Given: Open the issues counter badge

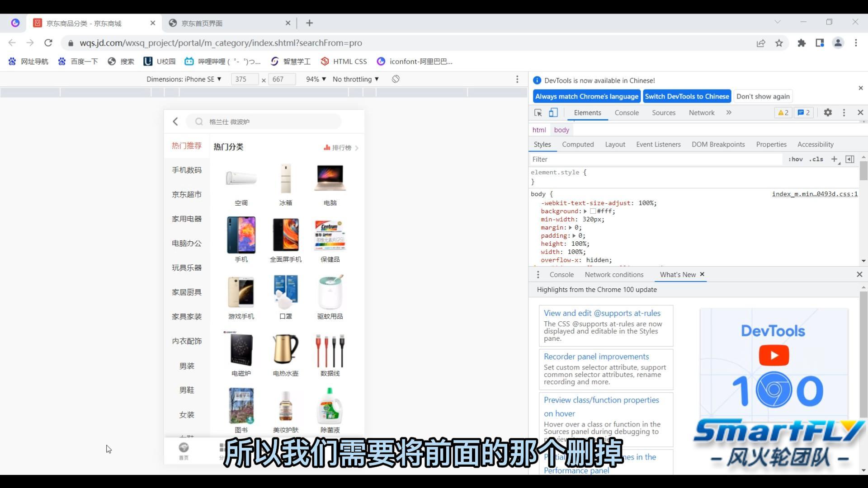Looking at the screenshot, I should 803,113.
